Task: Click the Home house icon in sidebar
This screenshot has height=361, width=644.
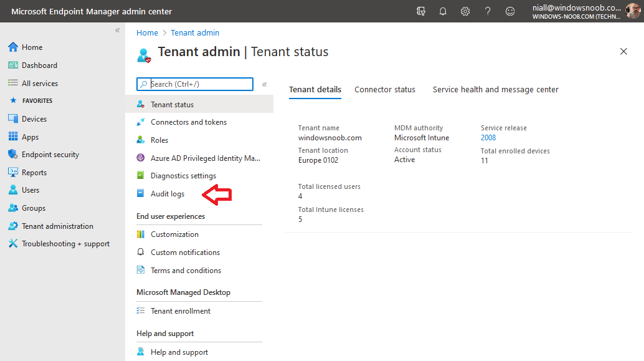Action: pyautogui.click(x=12, y=47)
